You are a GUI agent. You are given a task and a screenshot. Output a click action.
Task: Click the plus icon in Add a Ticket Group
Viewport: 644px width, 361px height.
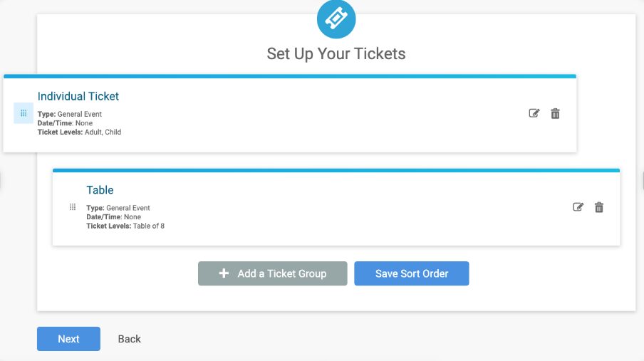pos(224,273)
